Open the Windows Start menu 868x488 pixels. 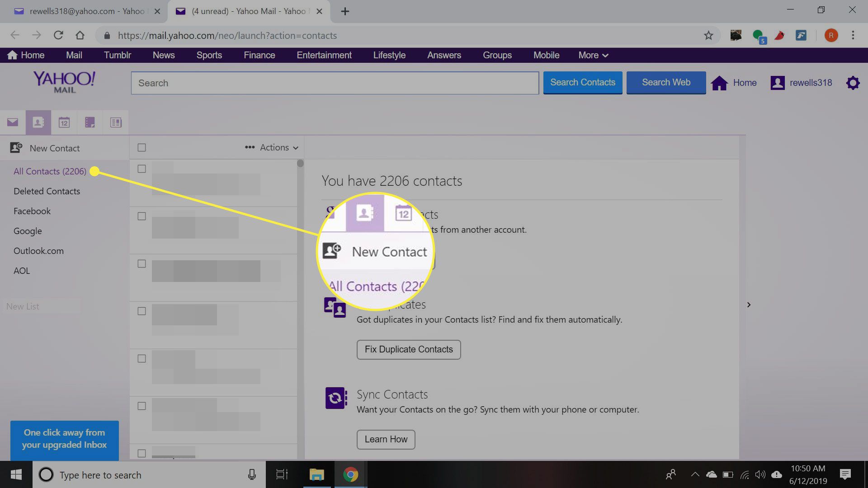tap(16, 474)
